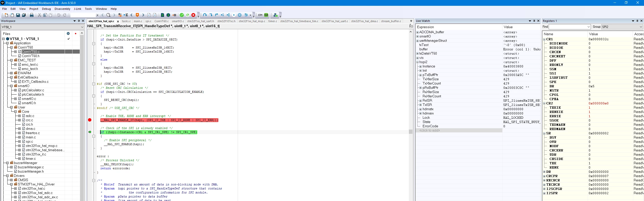Collapse the hspi2 entry in Live Watch

[x=418, y=62]
